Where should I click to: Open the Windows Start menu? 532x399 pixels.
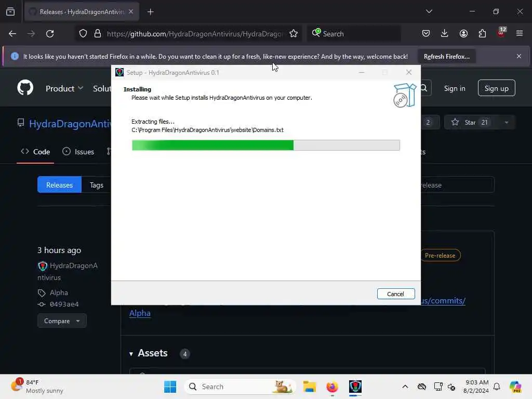coord(170,387)
